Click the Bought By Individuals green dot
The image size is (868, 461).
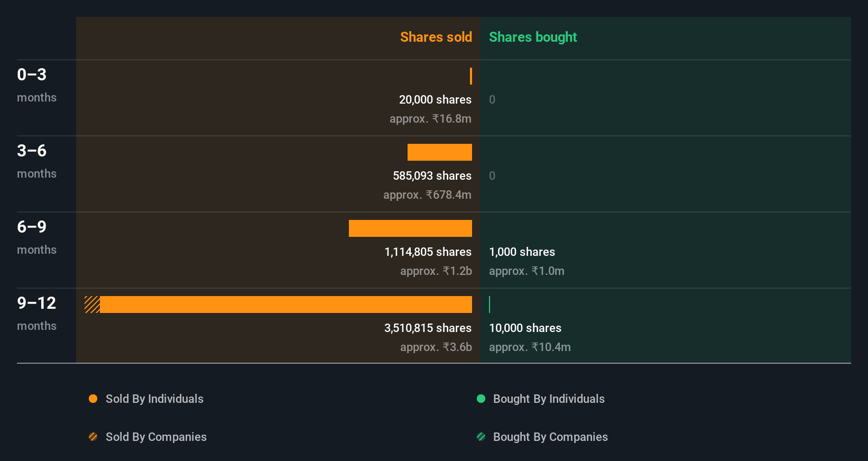click(x=481, y=399)
